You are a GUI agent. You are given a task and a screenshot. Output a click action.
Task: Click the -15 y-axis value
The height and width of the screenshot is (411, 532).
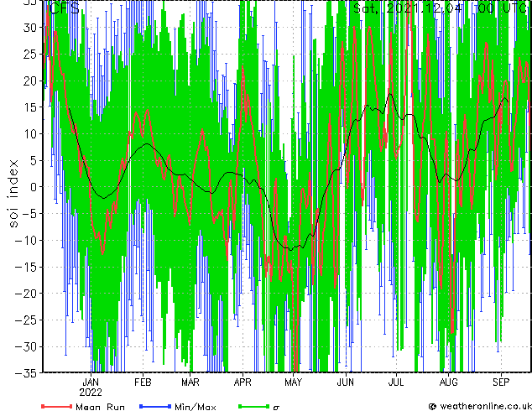click(x=26, y=267)
